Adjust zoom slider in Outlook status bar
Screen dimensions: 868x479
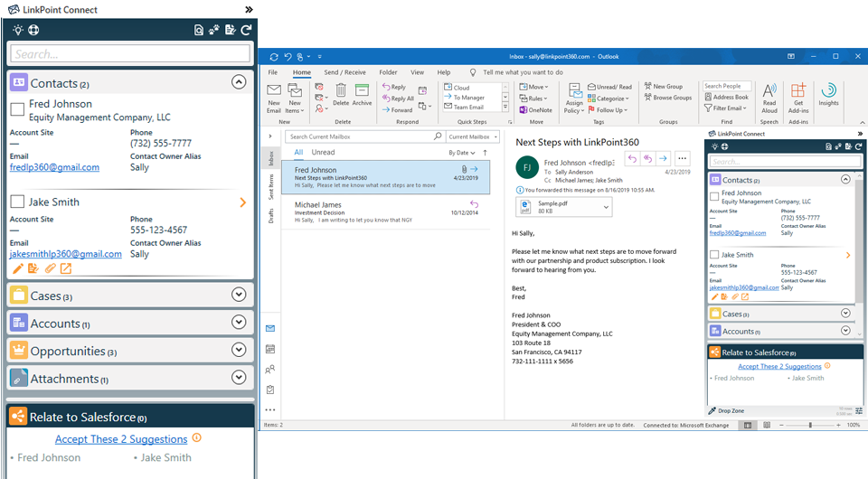click(810, 426)
